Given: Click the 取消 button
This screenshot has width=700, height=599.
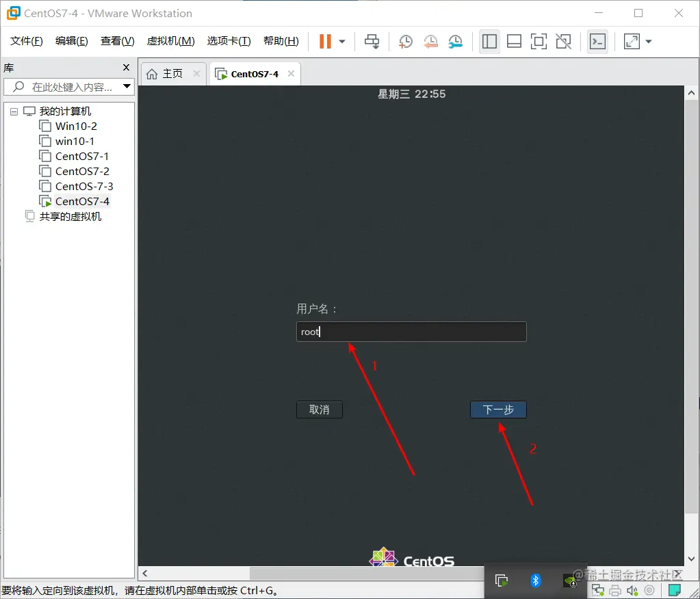Looking at the screenshot, I should click(319, 410).
